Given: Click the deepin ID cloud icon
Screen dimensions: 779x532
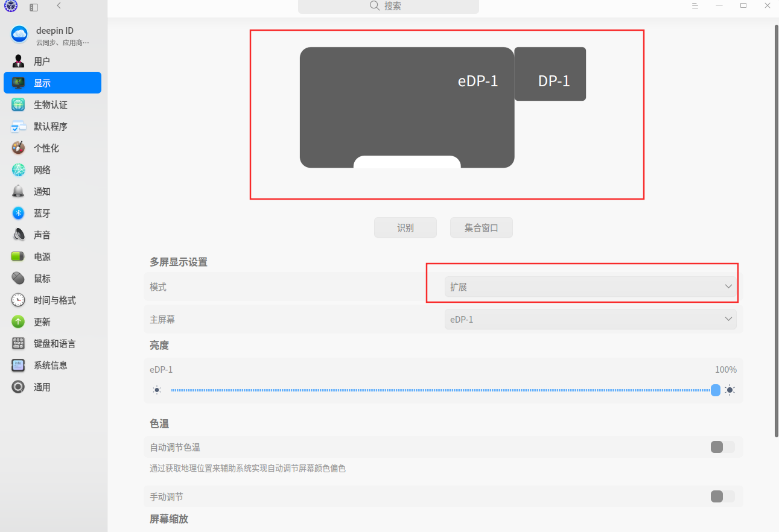Looking at the screenshot, I should tap(19, 35).
